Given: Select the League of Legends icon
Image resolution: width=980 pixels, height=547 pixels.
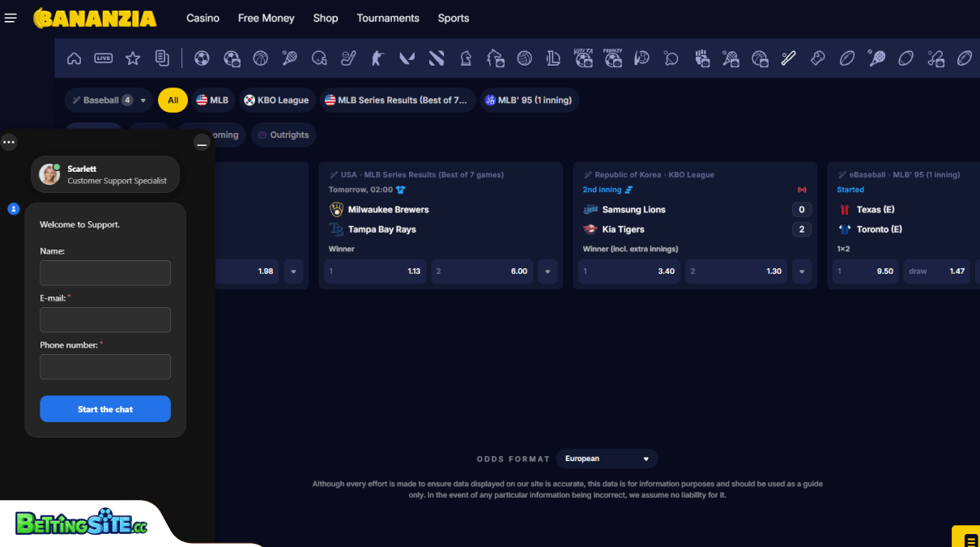Looking at the screenshot, I should [554, 58].
